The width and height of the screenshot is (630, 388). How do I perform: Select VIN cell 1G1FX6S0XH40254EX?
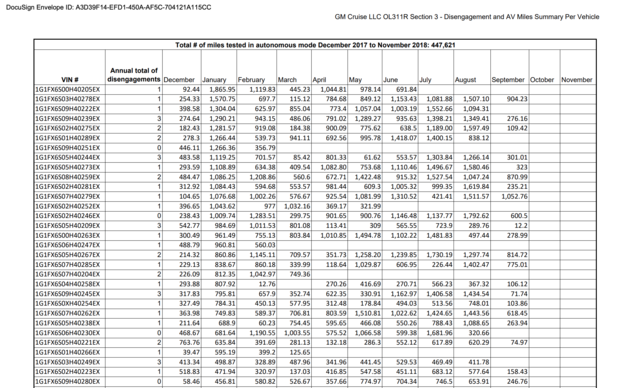coord(68,304)
